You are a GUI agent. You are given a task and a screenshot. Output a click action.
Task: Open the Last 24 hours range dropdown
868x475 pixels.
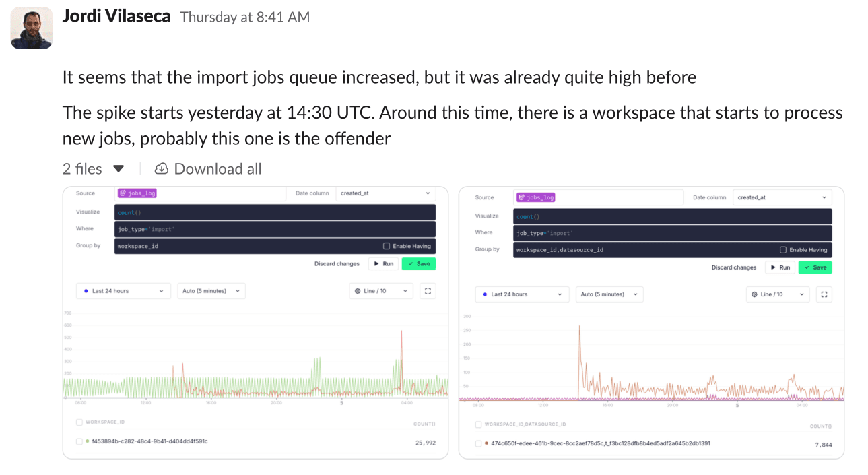pyautogui.click(x=123, y=290)
